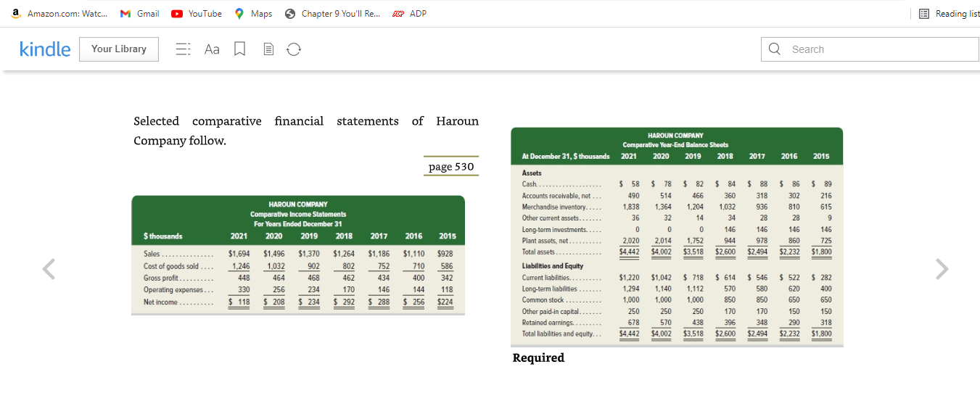
Task: Click the Haroun Company income statement image
Action: (298, 255)
